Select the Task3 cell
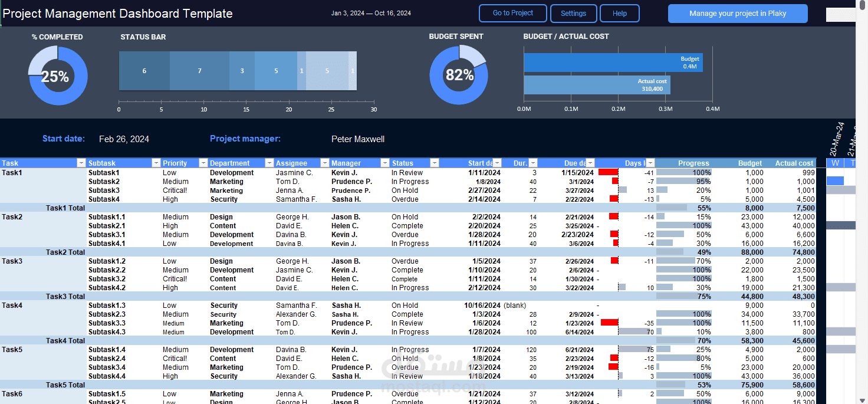 click(43, 261)
